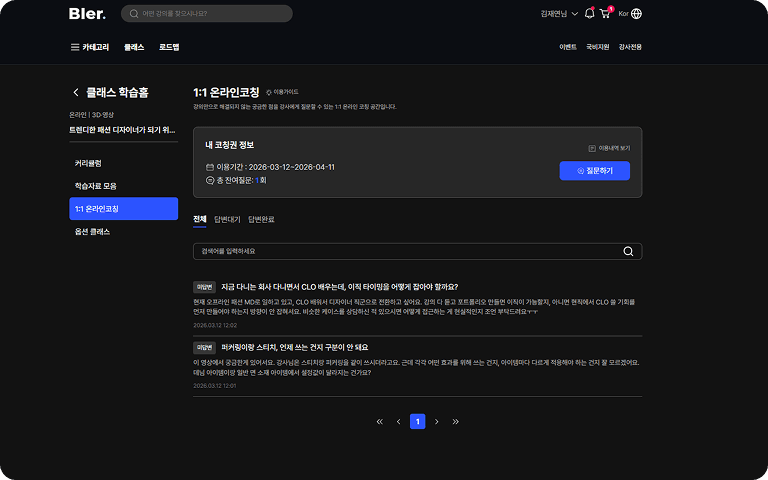Image resolution: width=768 pixels, height=480 pixels.
Task: Click the 이용가이드 lightbulb icon
Action: [268, 92]
